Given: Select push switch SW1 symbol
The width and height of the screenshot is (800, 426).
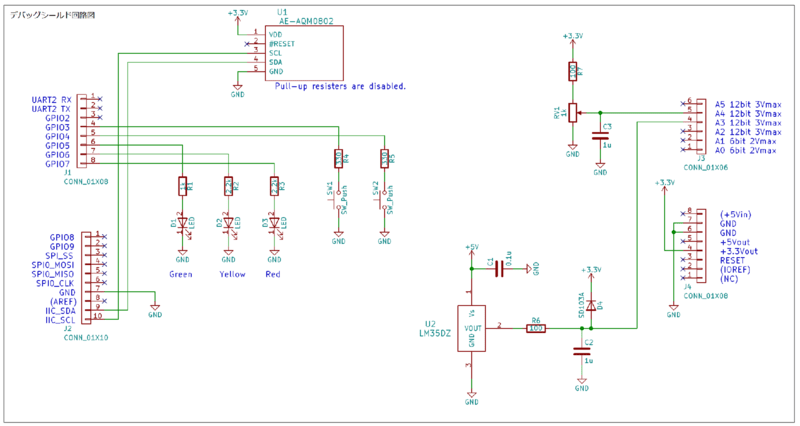Looking at the screenshot, I should pyautogui.click(x=338, y=198).
